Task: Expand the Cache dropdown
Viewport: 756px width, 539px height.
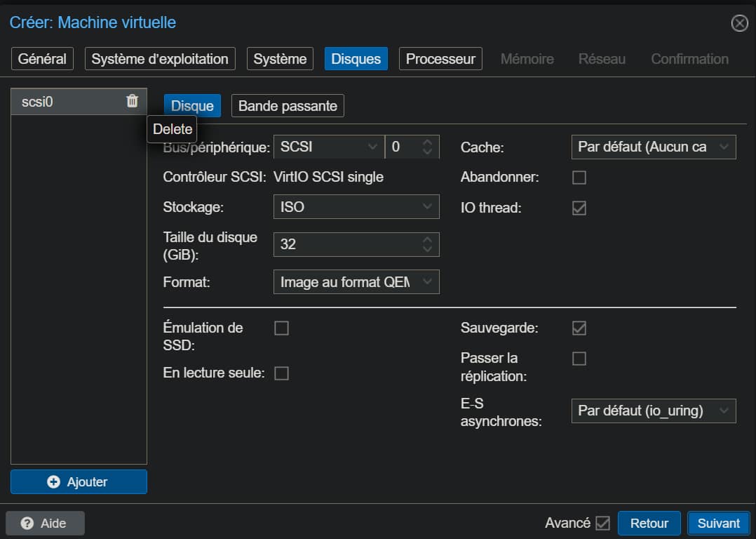Action: [x=653, y=147]
